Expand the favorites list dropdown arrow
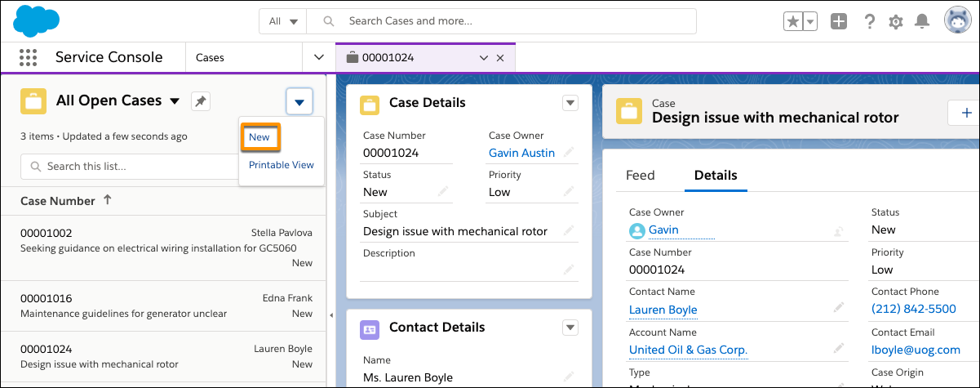 [810, 22]
